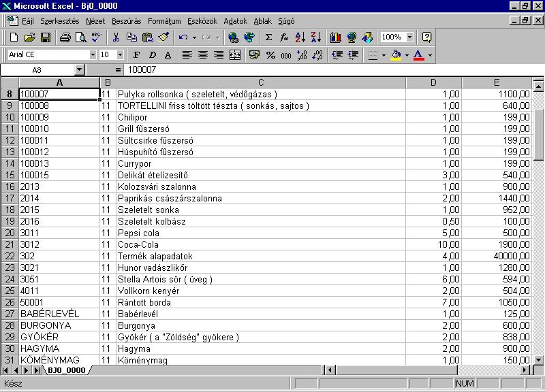Center text in cells
The width and height of the screenshot is (545, 392).
coord(203,55)
